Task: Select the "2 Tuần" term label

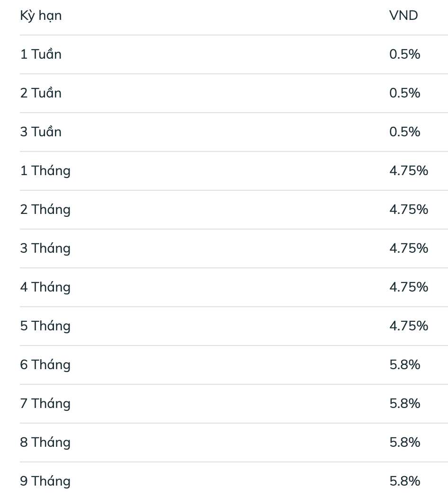Action: 41,93
